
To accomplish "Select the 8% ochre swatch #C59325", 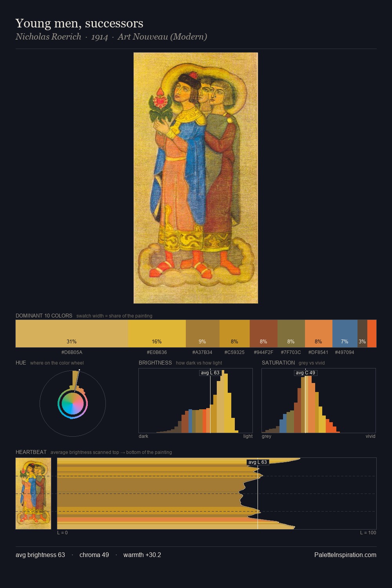I will tap(234, 334).
